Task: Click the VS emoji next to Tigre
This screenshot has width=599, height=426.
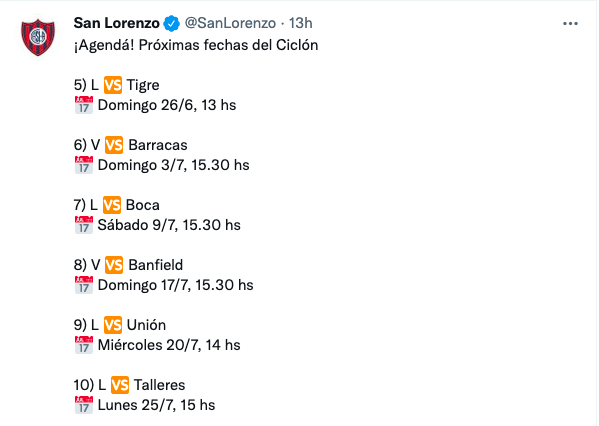Action: click(113, 85)
